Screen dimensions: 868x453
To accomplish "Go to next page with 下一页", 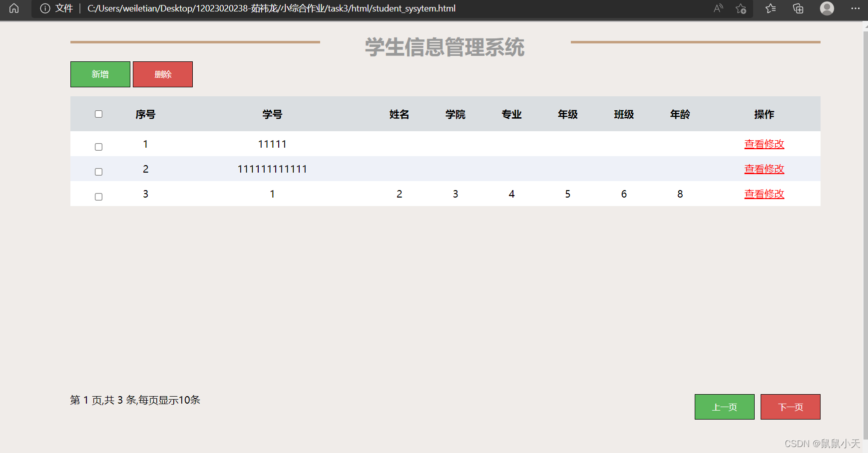I will coord(790,407).
